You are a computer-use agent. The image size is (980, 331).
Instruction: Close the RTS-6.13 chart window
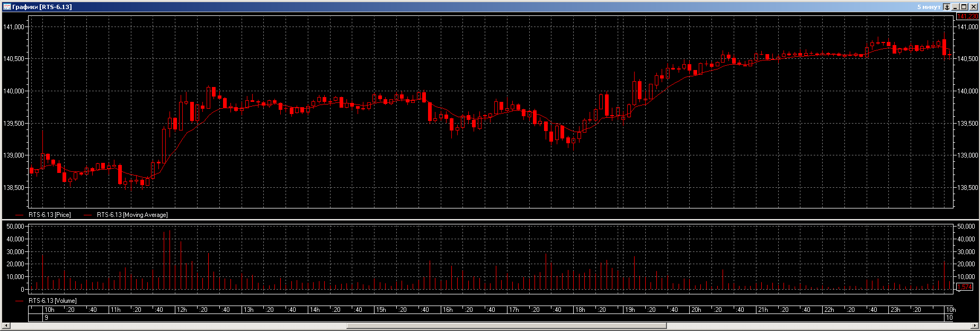[974, 7]
